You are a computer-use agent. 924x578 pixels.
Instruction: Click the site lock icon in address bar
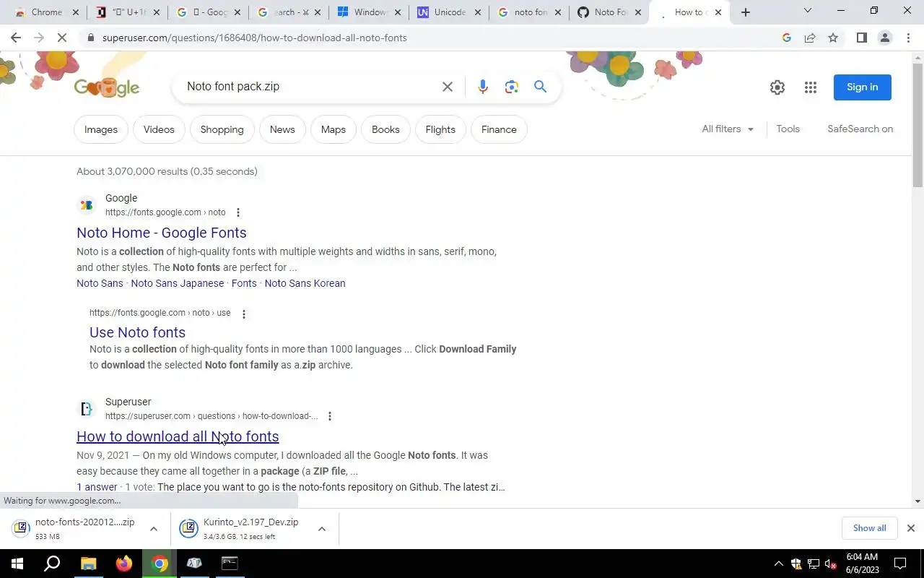coord(90,38)
